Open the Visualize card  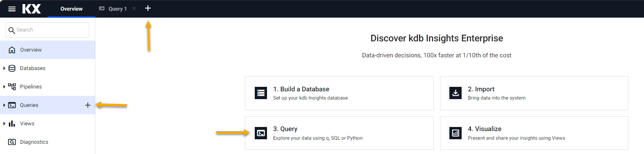[x=534, y=133]
